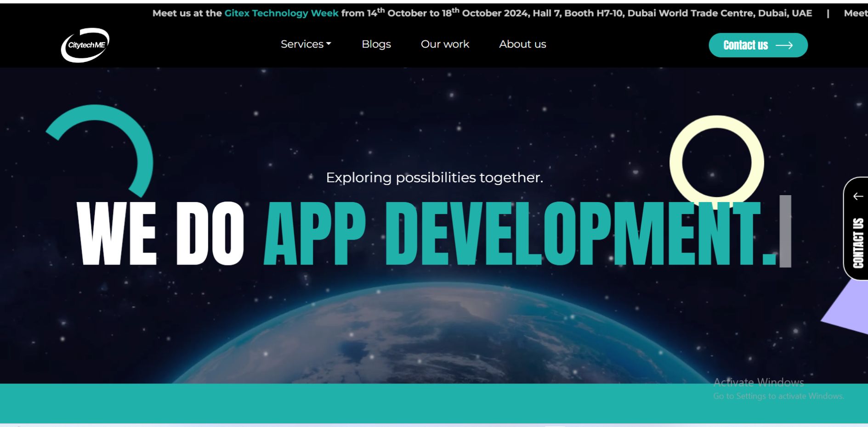Click the Exploring possibilities together tagline
The image size is (868, 427).
coord(434,177)
